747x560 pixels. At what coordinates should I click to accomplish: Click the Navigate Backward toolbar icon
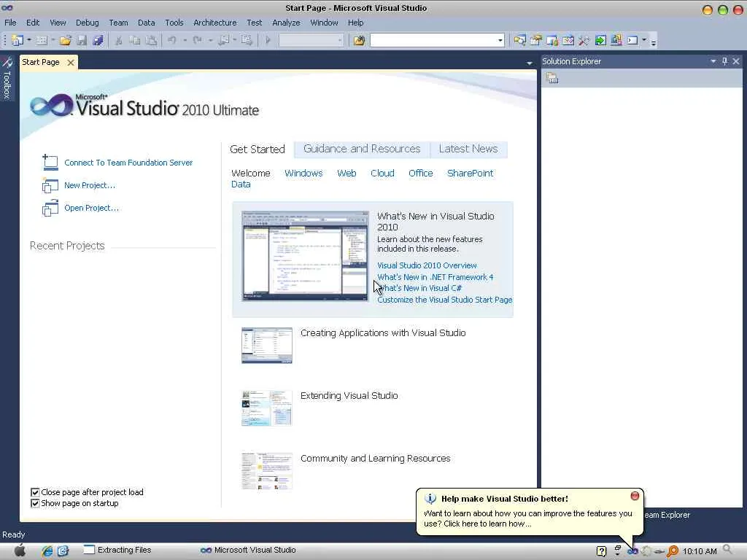[223, 41]
